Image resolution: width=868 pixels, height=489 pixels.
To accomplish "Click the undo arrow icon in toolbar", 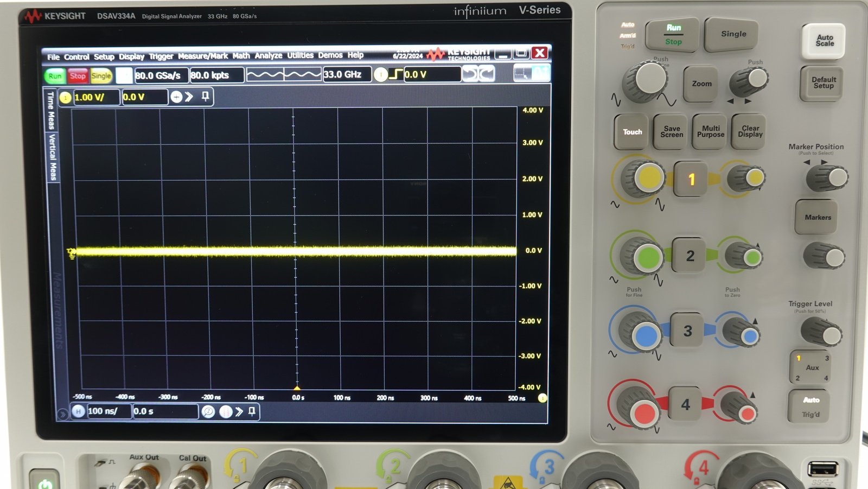I will (x=470, y=74).
